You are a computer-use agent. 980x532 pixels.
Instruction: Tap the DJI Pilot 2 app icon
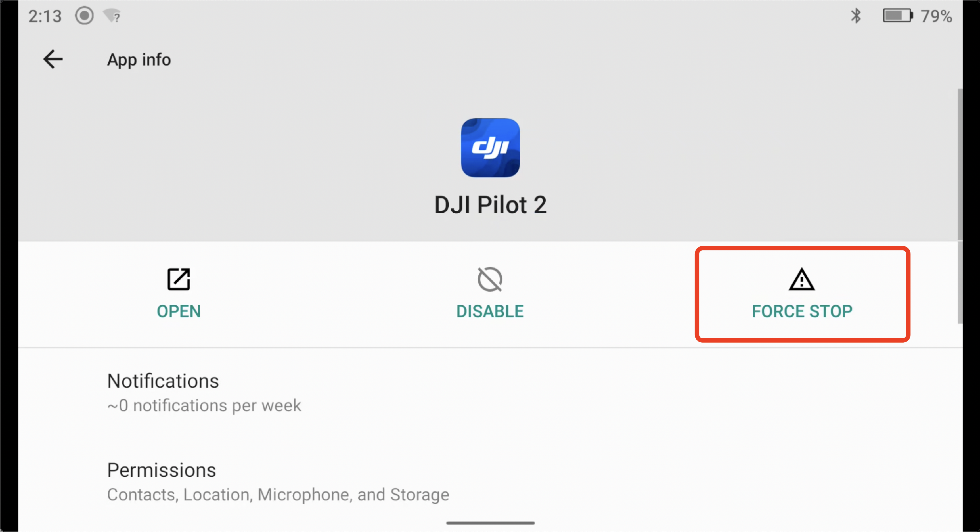[490, 148]
